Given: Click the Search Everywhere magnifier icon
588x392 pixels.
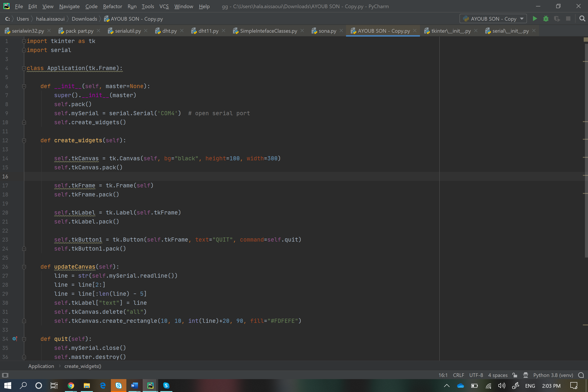Looking at the screenshot, I should [582, 19].
